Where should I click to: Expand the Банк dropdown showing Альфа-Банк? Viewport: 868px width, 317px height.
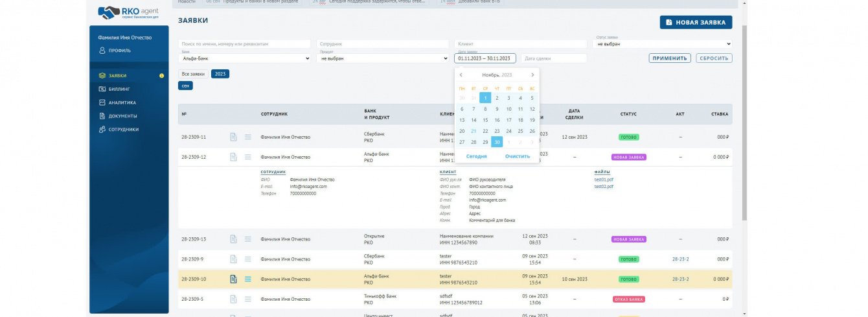[245, 58]
